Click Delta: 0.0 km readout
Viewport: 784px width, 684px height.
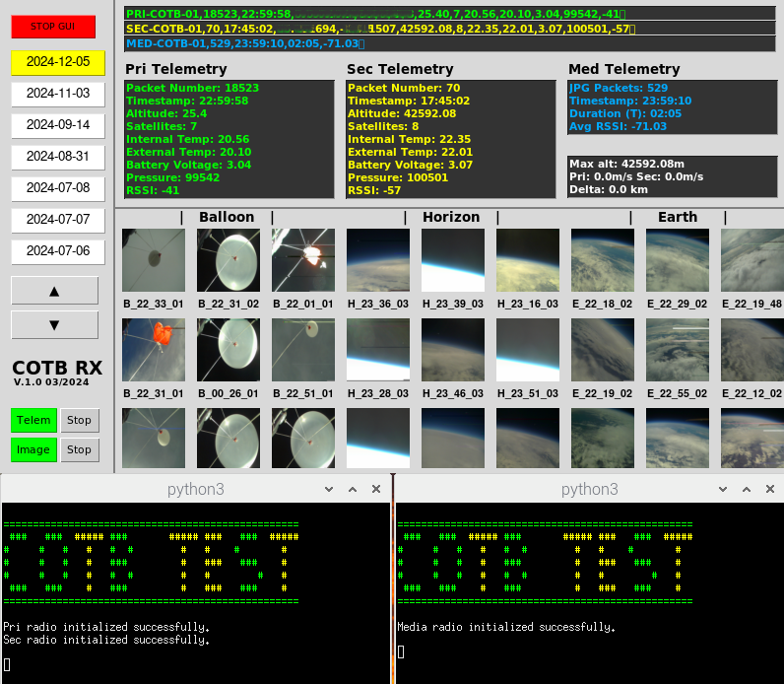(x=609, y=189)
